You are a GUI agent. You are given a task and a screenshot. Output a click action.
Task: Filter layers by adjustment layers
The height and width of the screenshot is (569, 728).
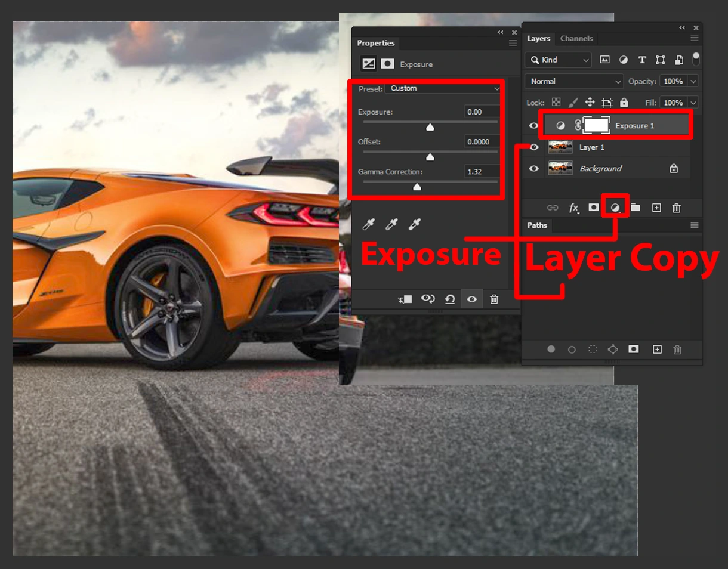[624, 60]
